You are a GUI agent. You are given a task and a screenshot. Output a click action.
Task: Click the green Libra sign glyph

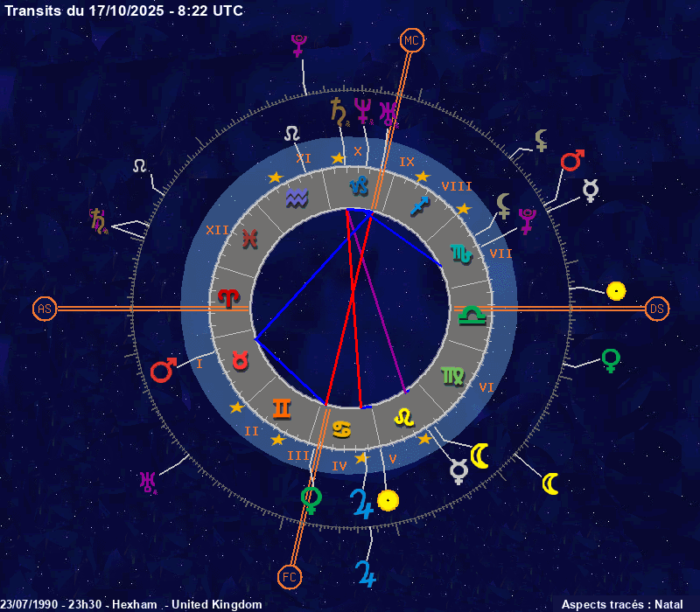pos(472,314)
